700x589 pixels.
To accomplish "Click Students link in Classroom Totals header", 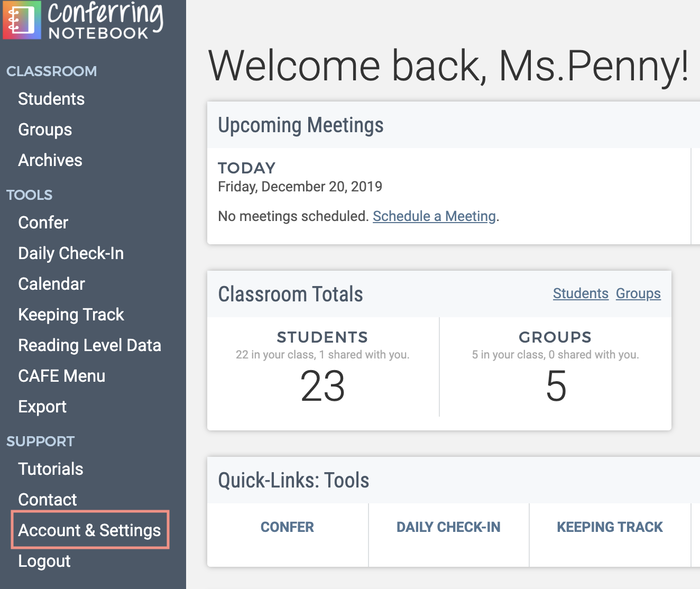I will click(x=581, y=293).
